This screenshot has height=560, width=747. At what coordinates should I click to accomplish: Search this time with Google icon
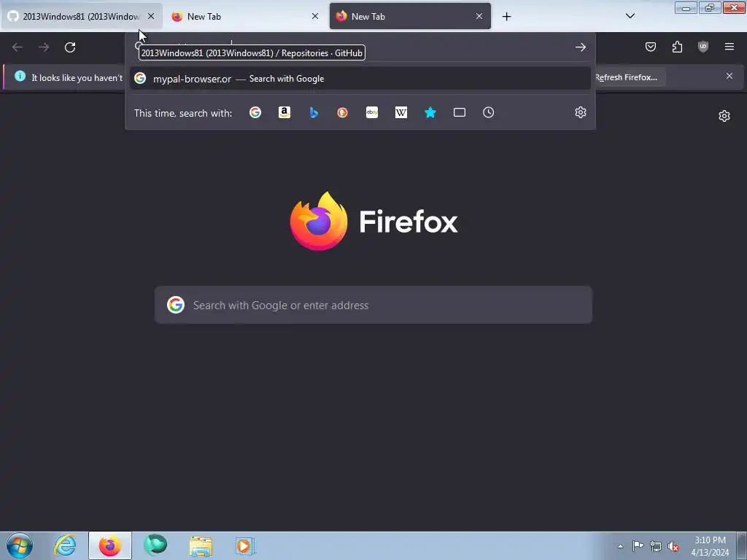(x=255, y=112)
